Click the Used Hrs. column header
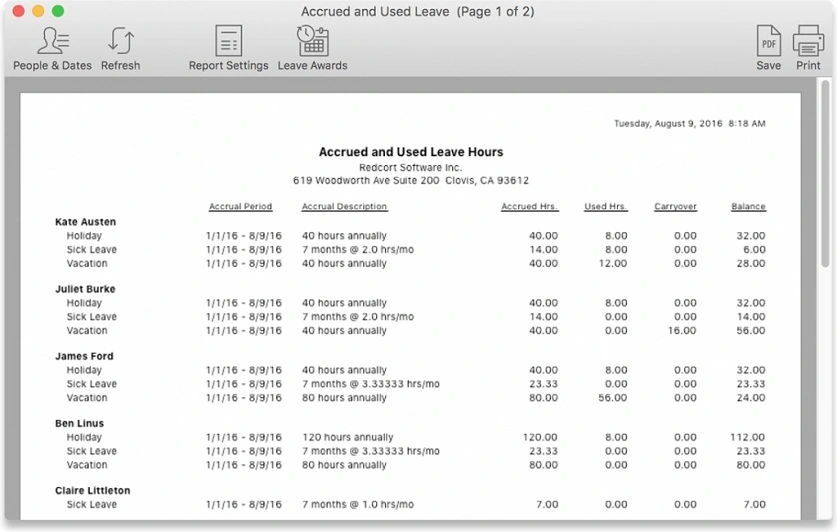The width and height of the screenshot is (837, 532). pyautogui.click(x=605, y=207)
